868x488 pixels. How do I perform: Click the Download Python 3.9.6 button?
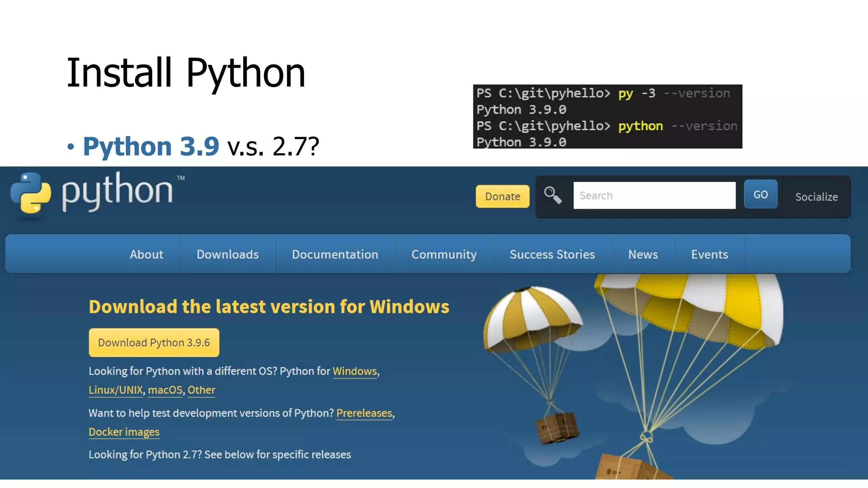click(154, 342)
